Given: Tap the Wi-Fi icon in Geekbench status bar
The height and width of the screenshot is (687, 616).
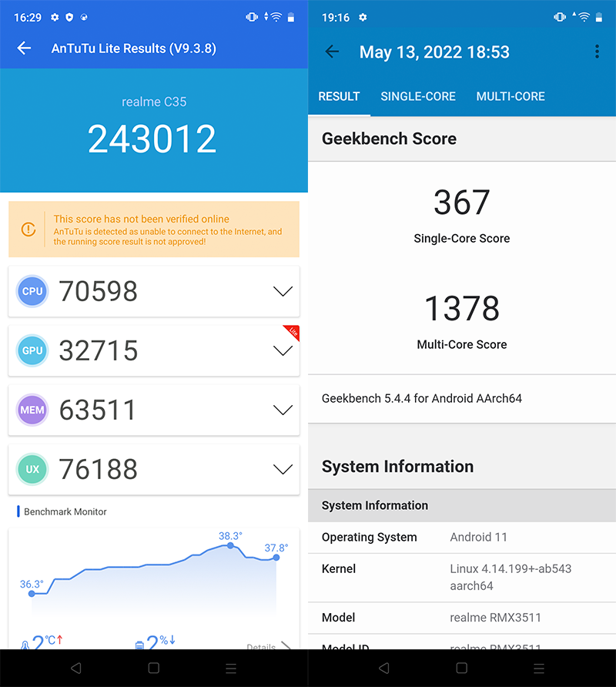Looking at the screenshot, I should [584, 17].
